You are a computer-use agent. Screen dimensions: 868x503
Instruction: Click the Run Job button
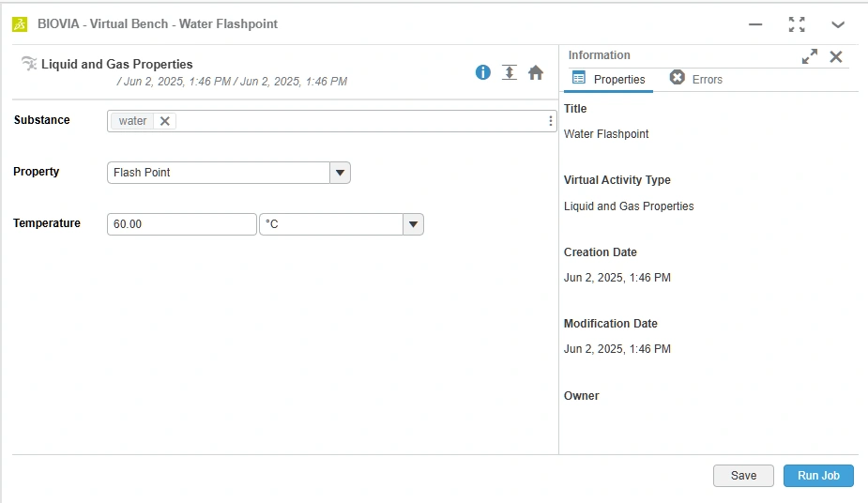(818, 476)
